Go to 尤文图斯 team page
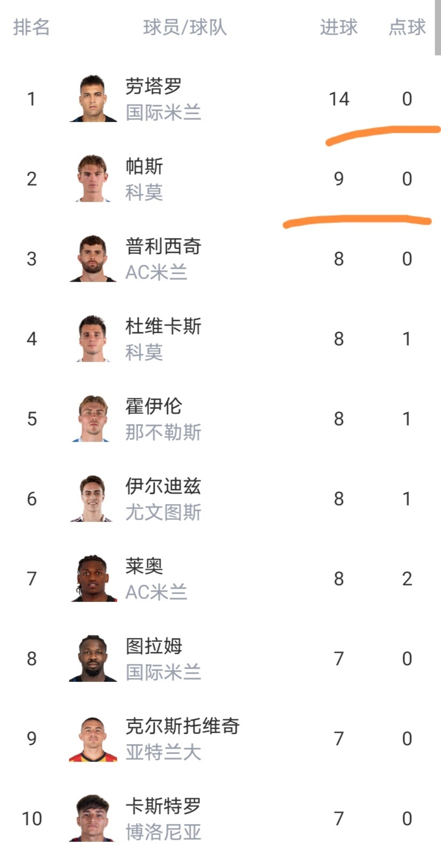This screenshot has height=868, width=441. pyautogui.click(x=163, y=512)
